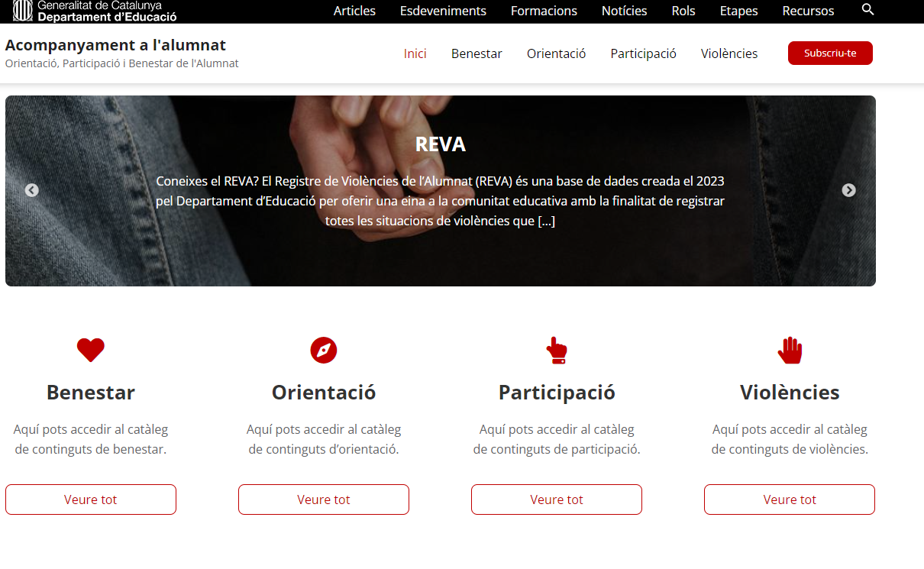Switch to the Violències navigation tab
Screen dimensions: 924x569
(x=729, y=53)
